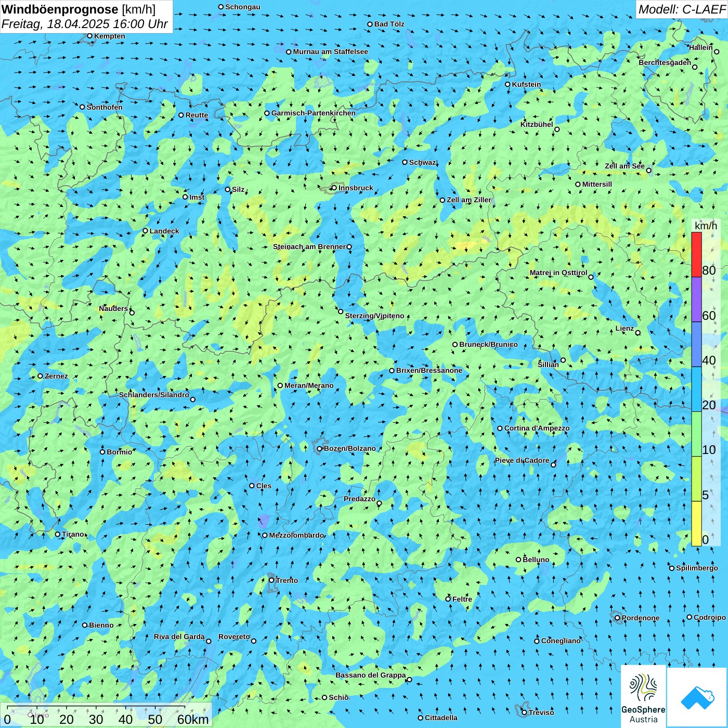The image size is (728, 728).
Task: Click the Schwaz label
Action: tap(422, 162)
